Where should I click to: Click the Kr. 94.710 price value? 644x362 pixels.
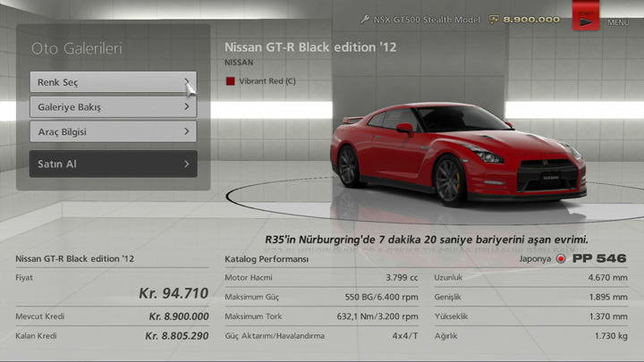pos(174,292)
